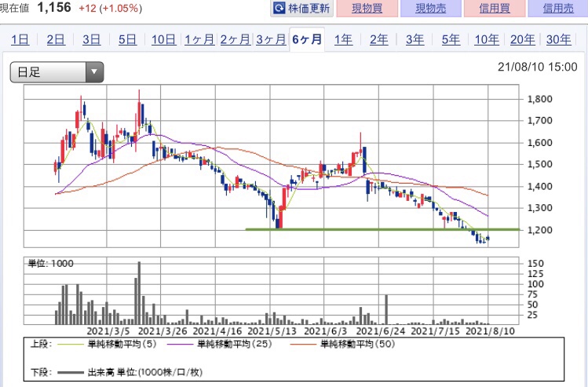Click the timestamp 21/08/10 15:00
The width and height of the screenshot is (588, 387).
tap(538, 67)
